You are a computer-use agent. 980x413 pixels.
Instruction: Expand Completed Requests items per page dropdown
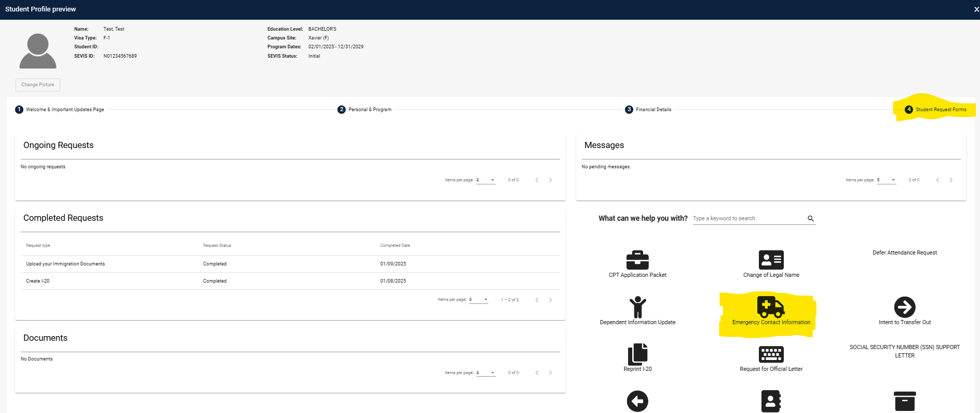coord(479,300)
